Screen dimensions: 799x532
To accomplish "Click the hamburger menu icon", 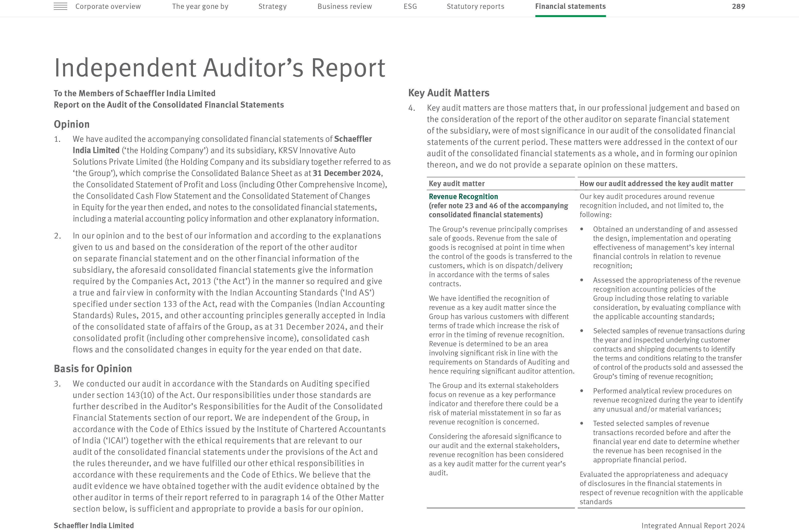I will click(60, 6).
